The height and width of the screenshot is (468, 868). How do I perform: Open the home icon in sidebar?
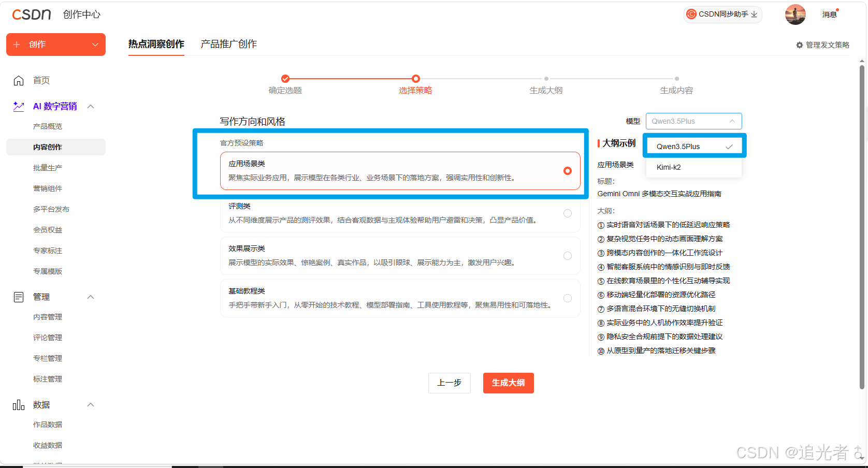point(19,80)
